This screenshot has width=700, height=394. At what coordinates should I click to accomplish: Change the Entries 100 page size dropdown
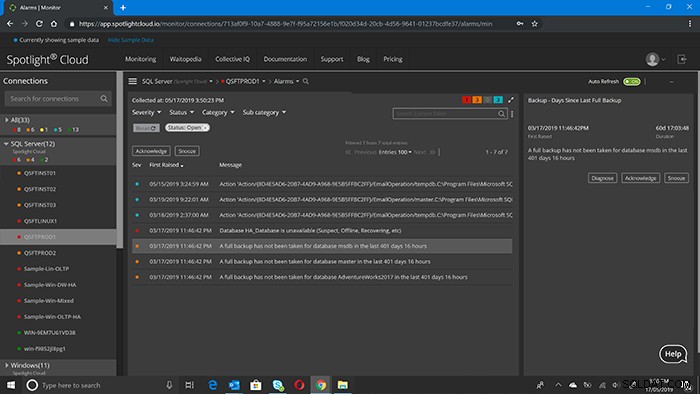(395, 152)
